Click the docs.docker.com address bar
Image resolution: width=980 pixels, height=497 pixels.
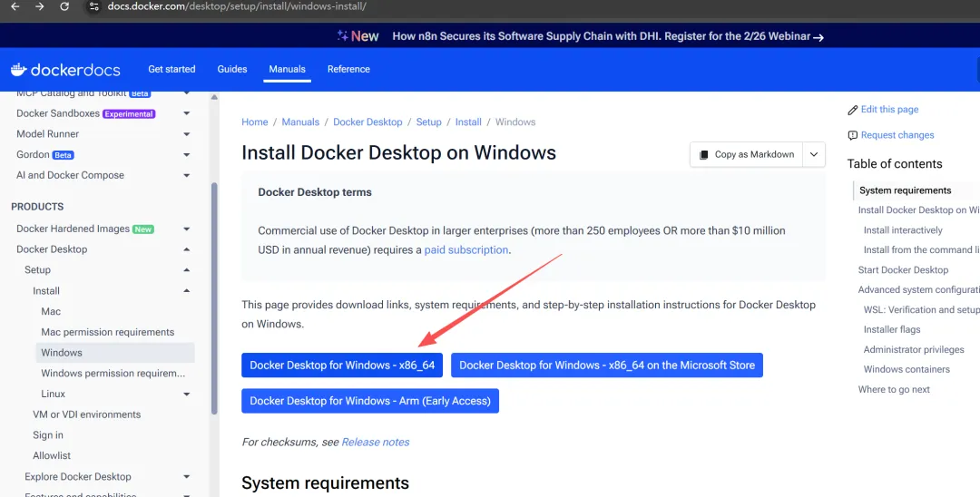coord(236,7)
